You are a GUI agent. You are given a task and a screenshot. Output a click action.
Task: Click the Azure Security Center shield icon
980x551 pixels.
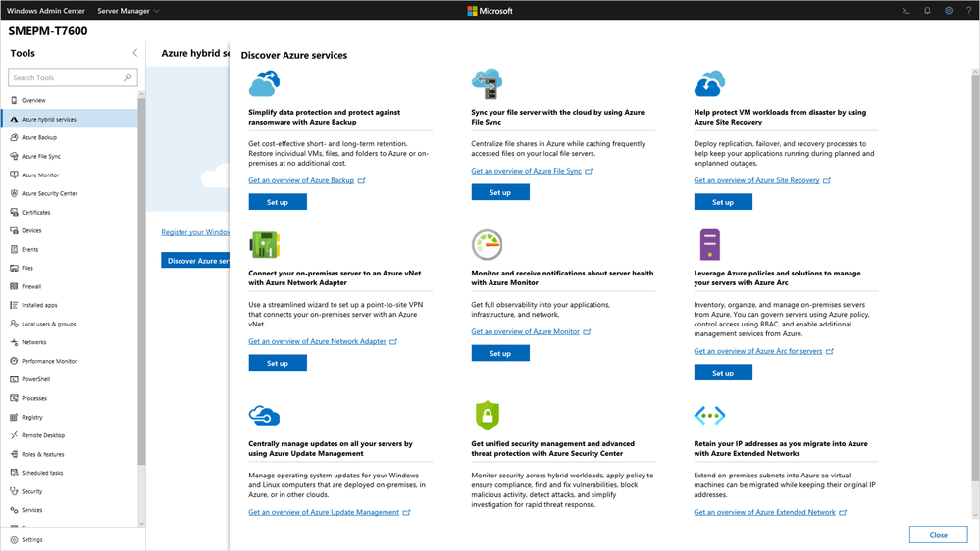click(487, 415)
